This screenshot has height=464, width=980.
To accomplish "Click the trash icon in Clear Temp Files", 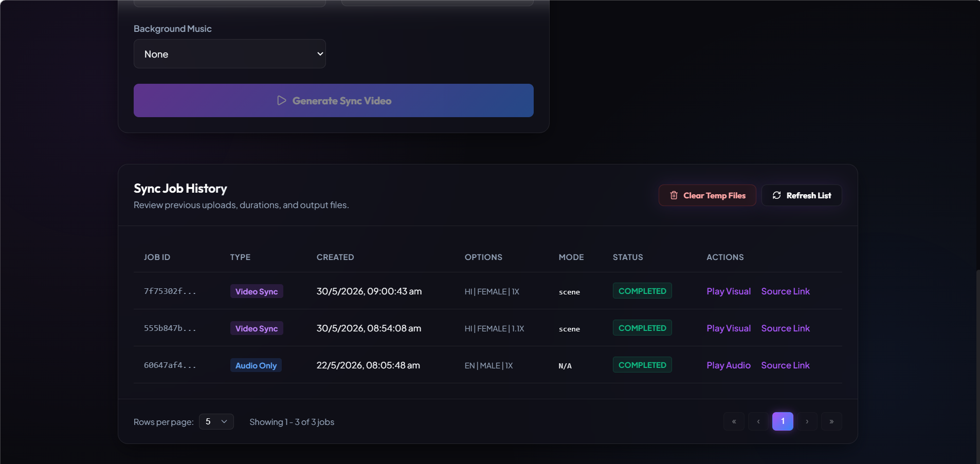I will tap(674, 195).
